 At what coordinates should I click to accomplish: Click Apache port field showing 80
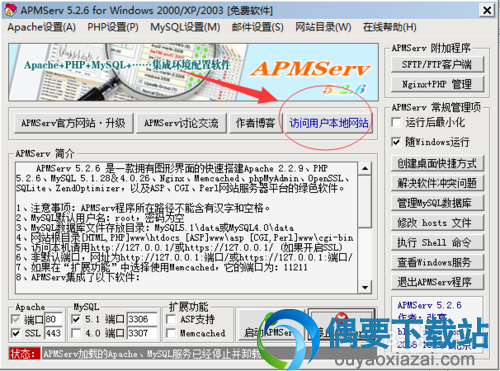click(53, 319)
